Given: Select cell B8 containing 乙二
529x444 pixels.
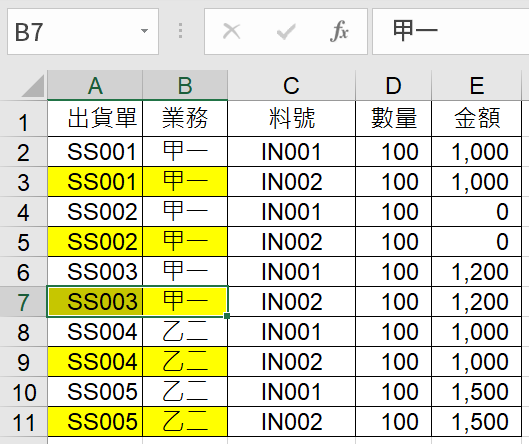Looking at the screenshot, I should [x=185, y=332].
